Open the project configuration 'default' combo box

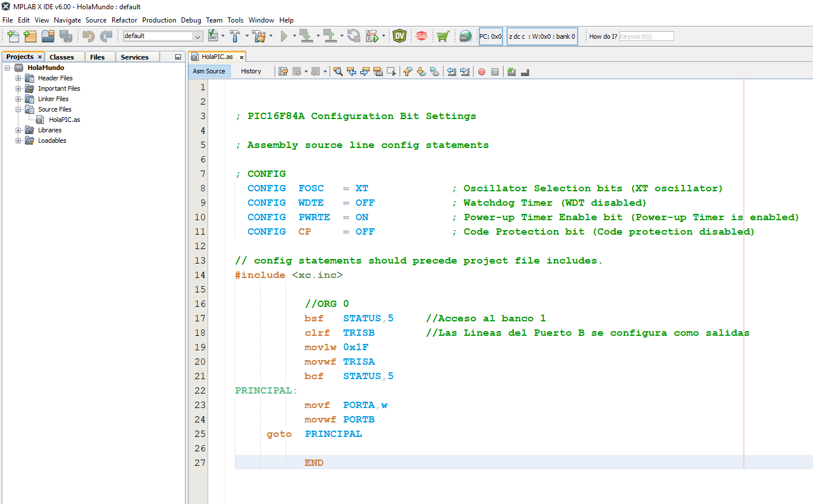tap(163, 36)
